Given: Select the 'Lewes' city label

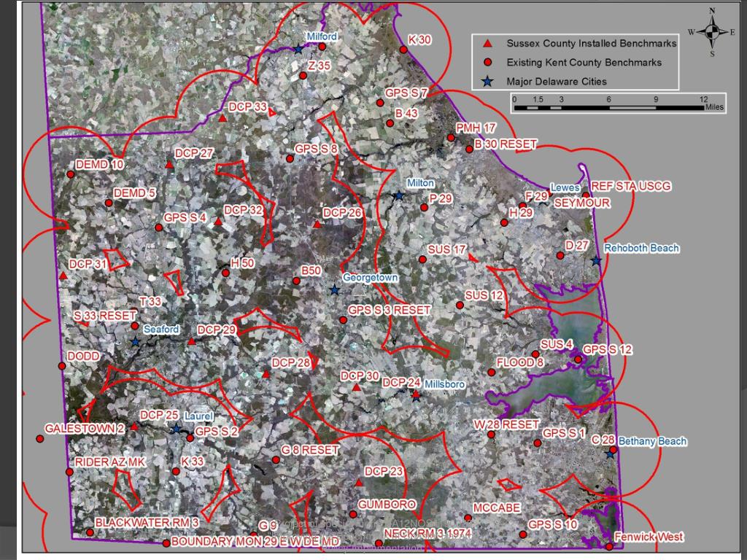Looking at the screenshot, I should click(565, 187).
